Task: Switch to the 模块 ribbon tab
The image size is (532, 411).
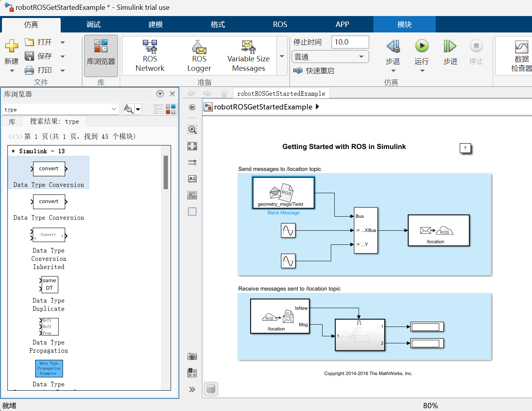Action: click(x=404, y=25)
